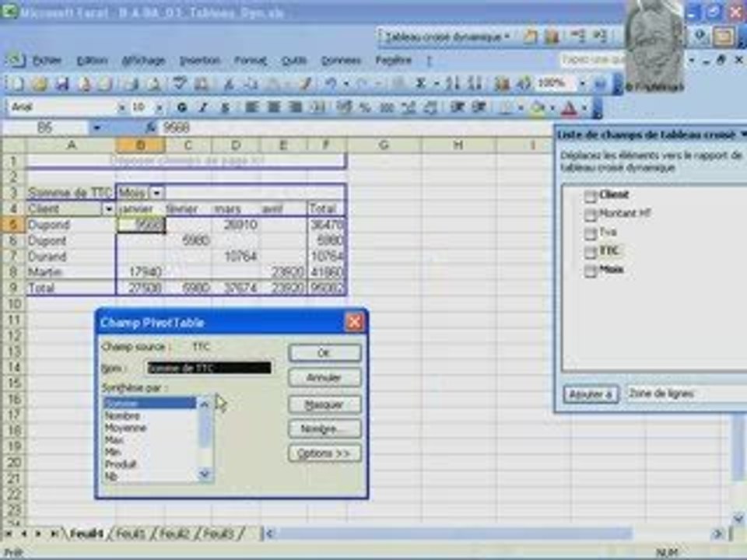The height and width of the screenshot is (560, 747).
Task: Align cell text left
Action: (251, 107)
